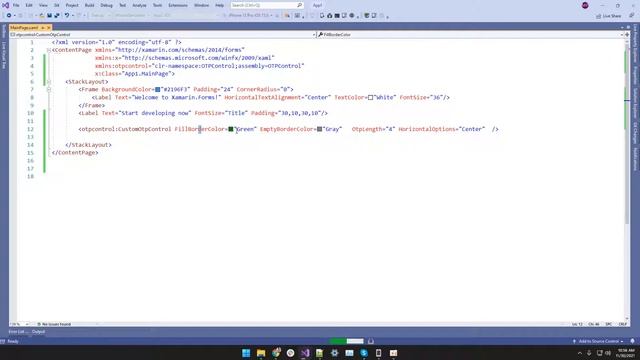The width and height of the screenshot is (640, 360).
Task: Collapse the StackLayout element outline
Action: pyautogui.click(x=49, y=82)
